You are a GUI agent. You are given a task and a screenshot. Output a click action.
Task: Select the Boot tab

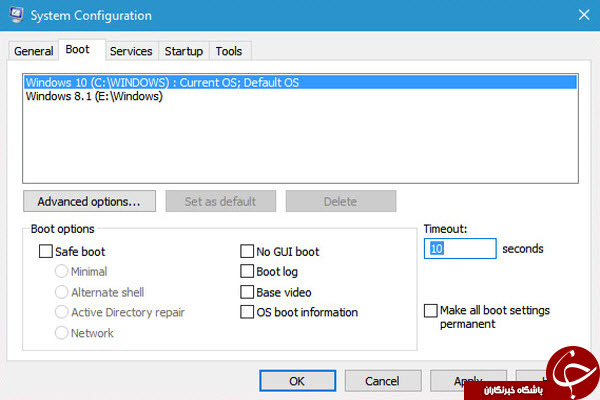click(82, 50)
